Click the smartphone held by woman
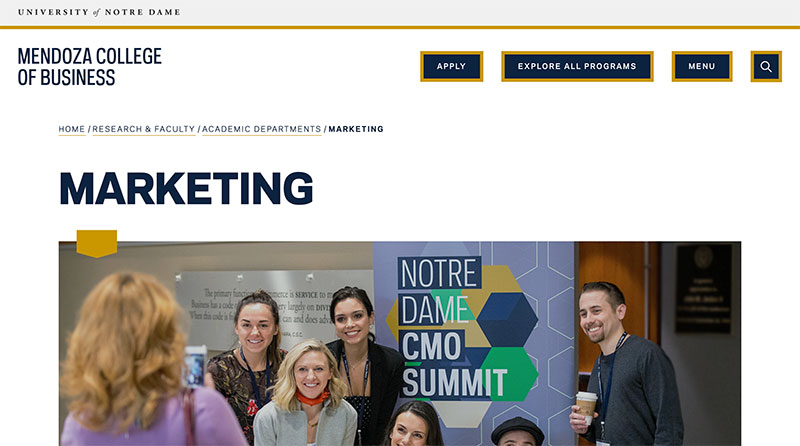The height and width of the screenshot is (446, 800). 194,367
